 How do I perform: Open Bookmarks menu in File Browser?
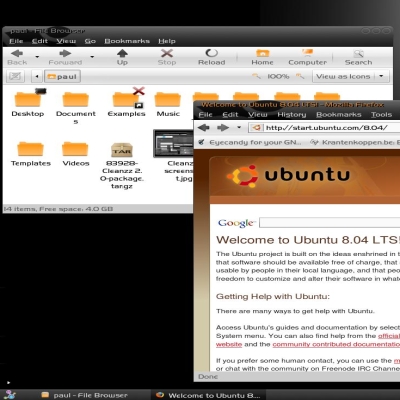127,41
